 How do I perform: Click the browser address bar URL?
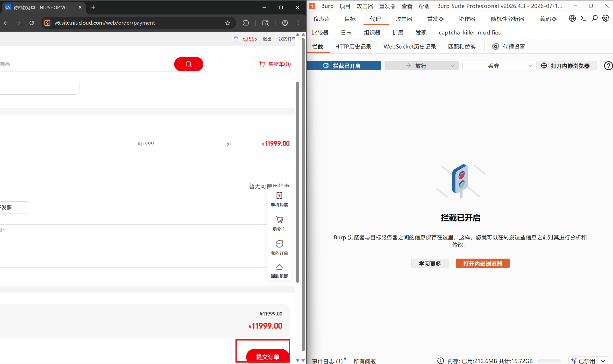click(x=104, y=23)
